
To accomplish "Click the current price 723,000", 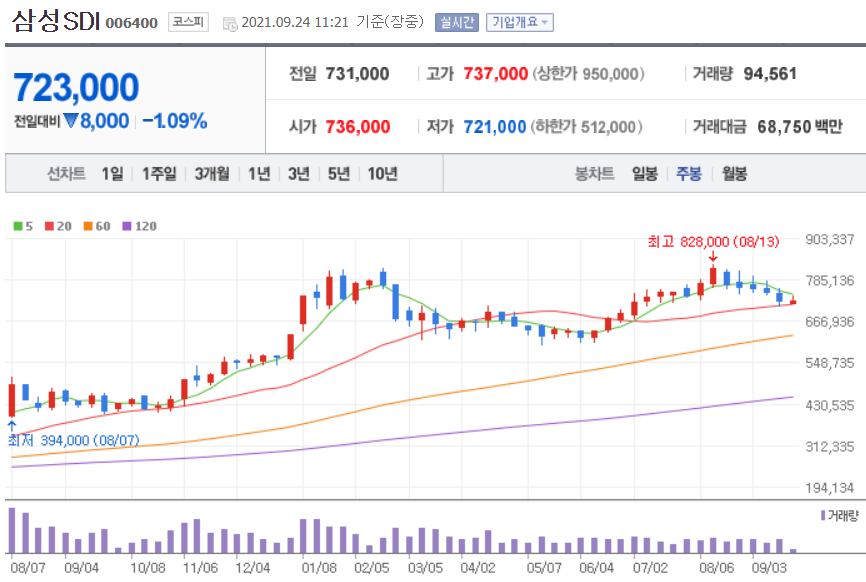I will (x=76, y=87).
